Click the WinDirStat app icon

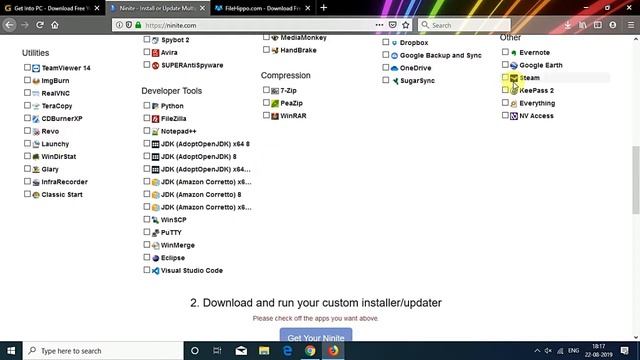click(36, 157)
